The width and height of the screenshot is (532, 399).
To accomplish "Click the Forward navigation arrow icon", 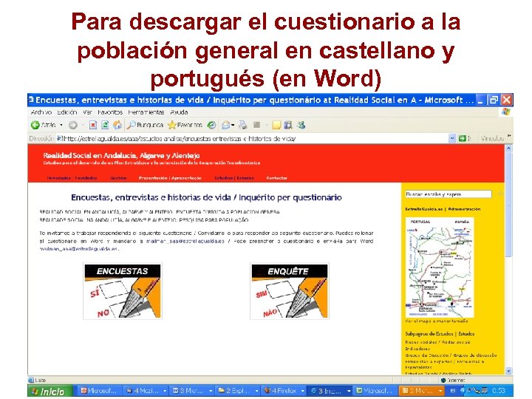I will (72, 125).
